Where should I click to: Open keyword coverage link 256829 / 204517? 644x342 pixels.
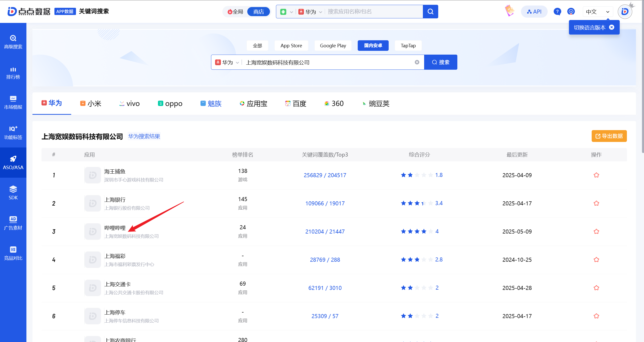(325, 175)
